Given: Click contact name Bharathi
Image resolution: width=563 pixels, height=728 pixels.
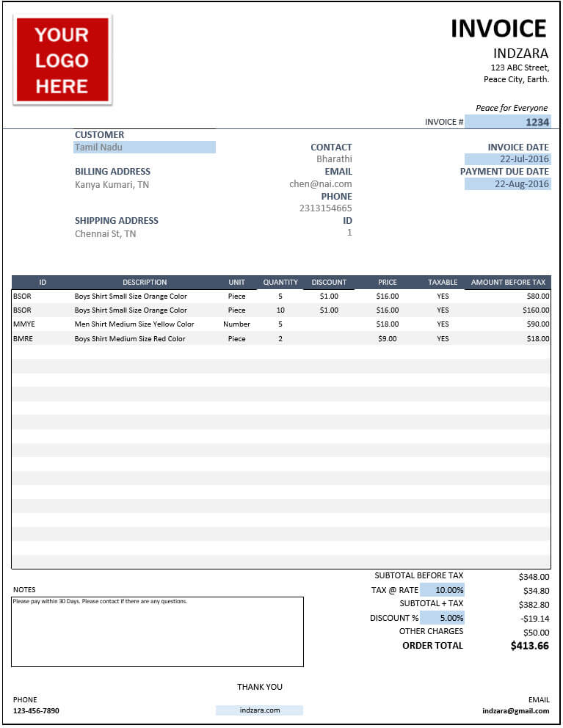Looking at the screenshot, I should 334,159.
